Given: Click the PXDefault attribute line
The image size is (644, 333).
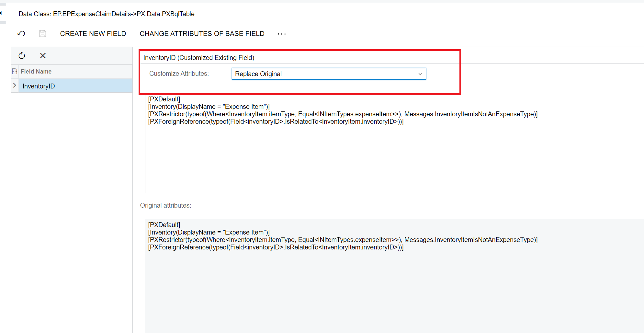Looking at the screenshot, I should (164, 99).
